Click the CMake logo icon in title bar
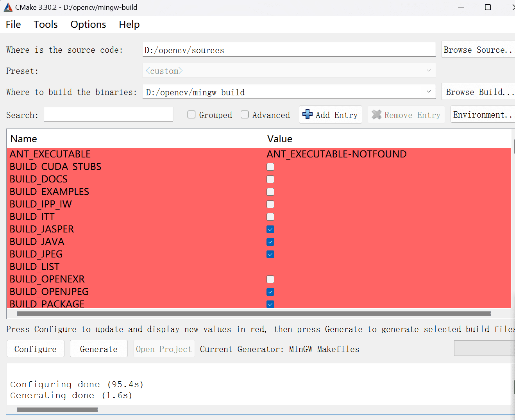515x420 pixels. point(8,7)
